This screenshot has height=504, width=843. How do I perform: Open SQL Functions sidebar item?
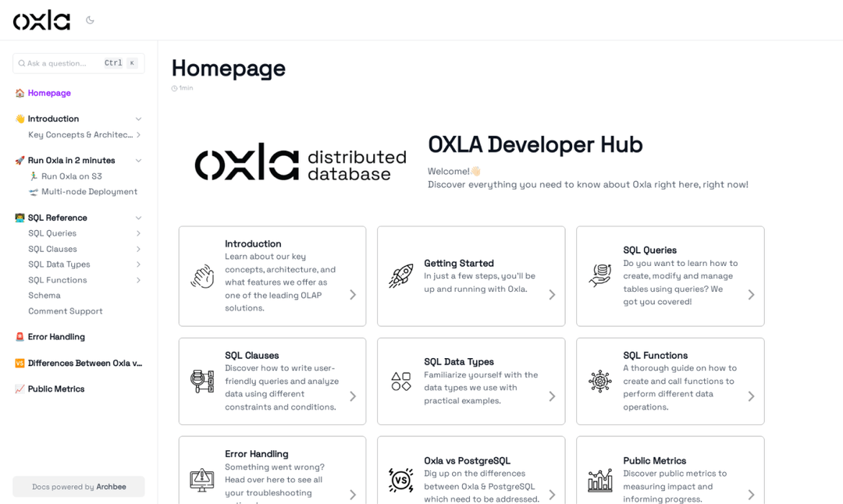tap(58, 280)
